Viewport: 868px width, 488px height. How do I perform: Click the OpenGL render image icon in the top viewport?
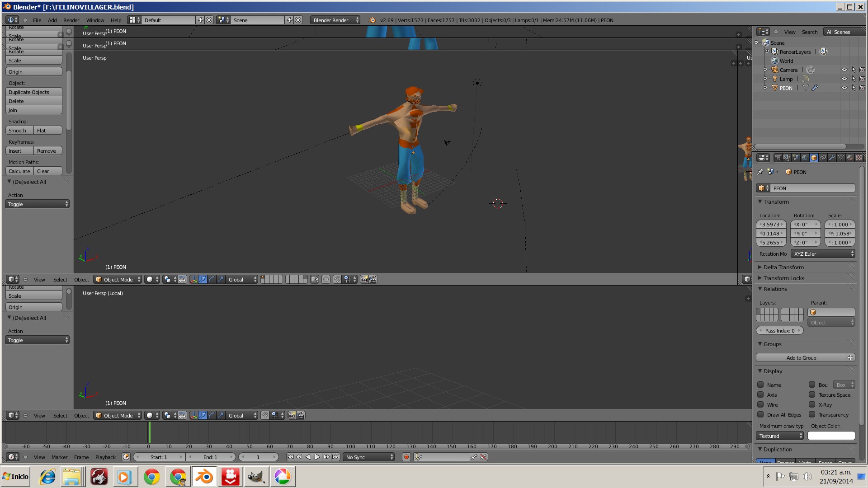[364, 279]
